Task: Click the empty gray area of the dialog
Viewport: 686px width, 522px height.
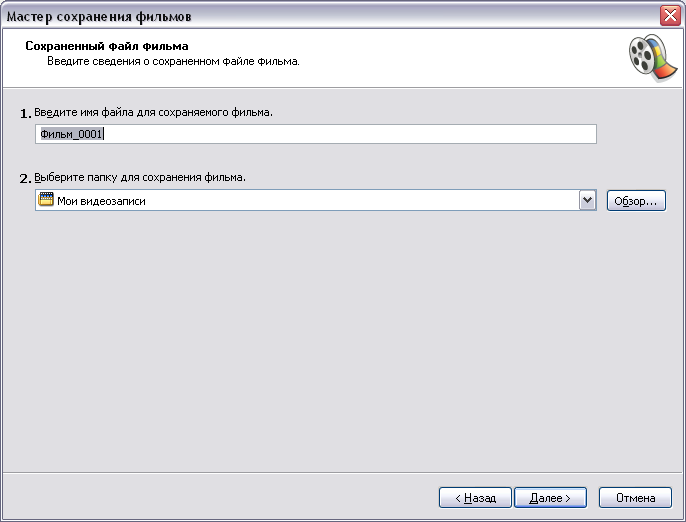Action: 343,341
